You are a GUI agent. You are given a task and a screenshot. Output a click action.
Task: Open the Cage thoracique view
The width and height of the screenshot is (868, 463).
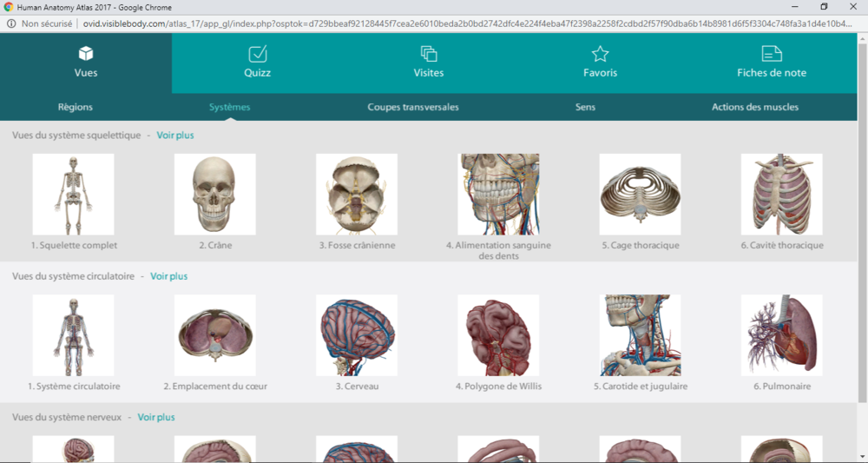pyautogui.click(x=640, y=195)
